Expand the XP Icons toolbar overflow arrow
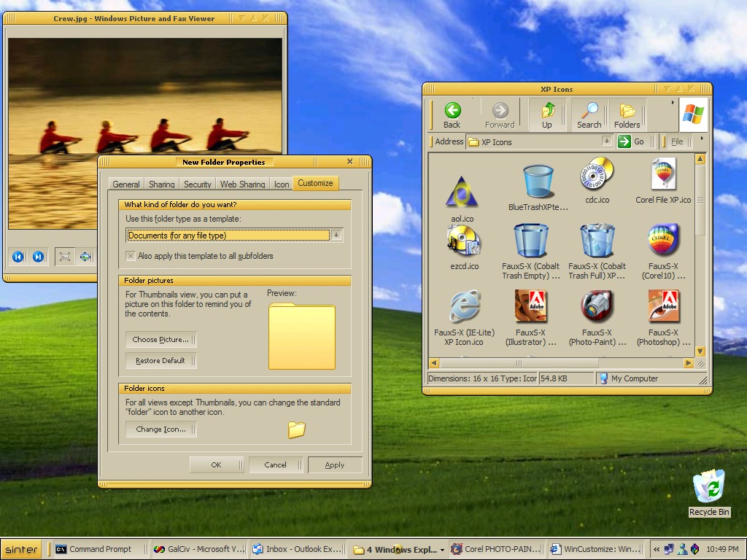The height and width of the screenshot is (560, 747). coord(673,102)
